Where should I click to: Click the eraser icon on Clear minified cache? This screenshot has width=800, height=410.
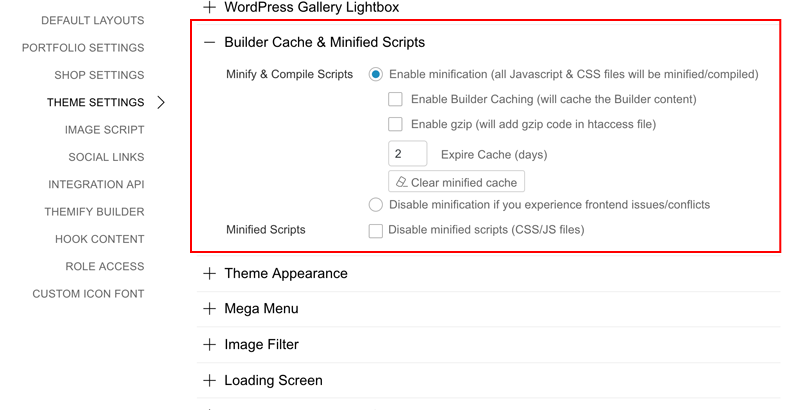[402, 182]
